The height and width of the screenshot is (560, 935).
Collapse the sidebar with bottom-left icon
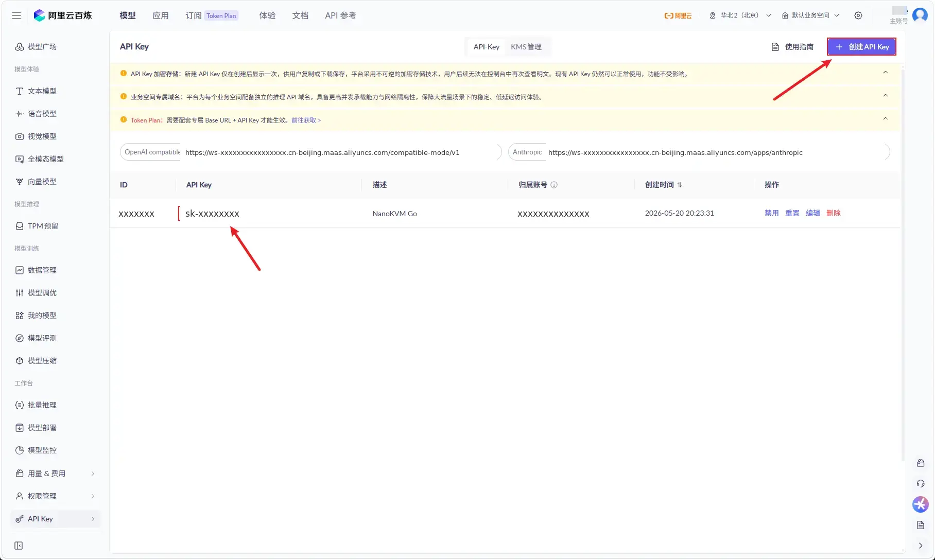tap(19, 546)
